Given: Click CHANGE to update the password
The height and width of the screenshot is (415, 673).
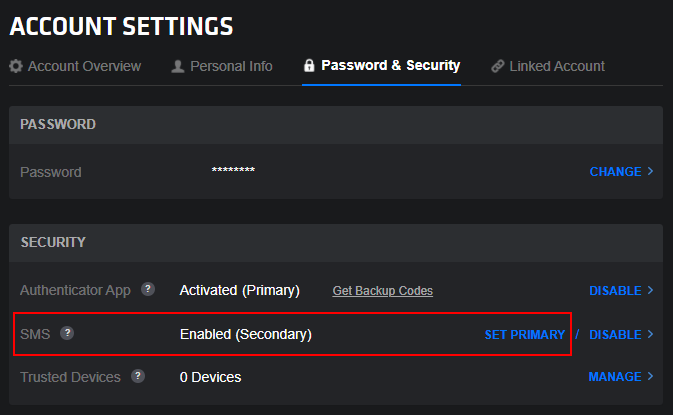Looking at the screenshot, I should point(615,172).
